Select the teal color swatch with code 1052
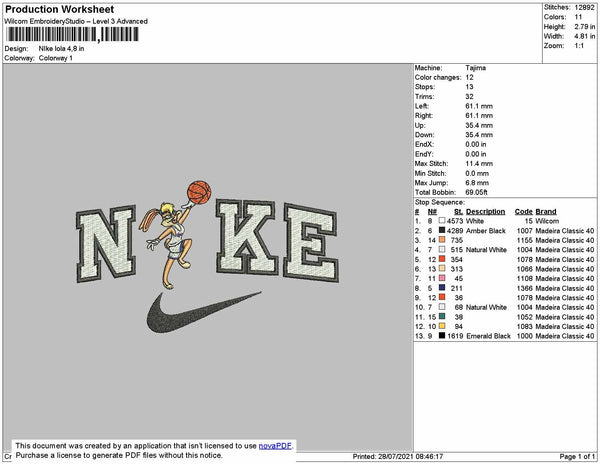Viewport: 600px width, 464px height. pyautogui.click(x=442, y=317)
